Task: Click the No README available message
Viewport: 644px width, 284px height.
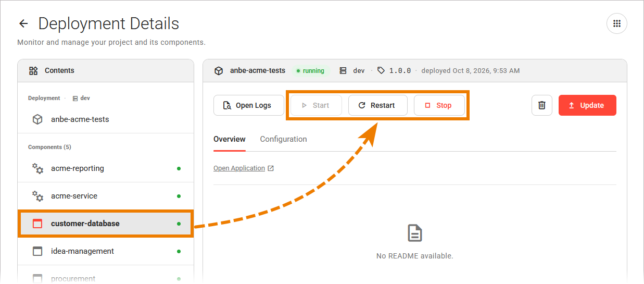Action: (414, 256)
